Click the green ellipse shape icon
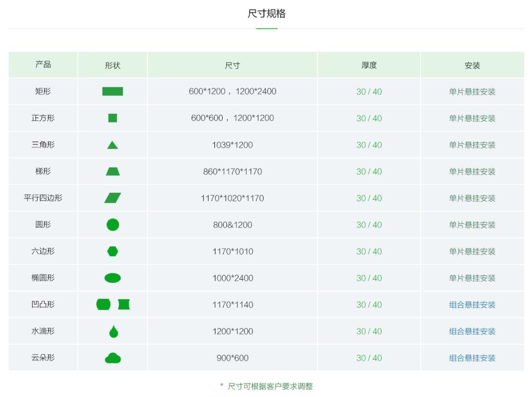The height and width of the screenshot is (397, 532). coord(113,278)
